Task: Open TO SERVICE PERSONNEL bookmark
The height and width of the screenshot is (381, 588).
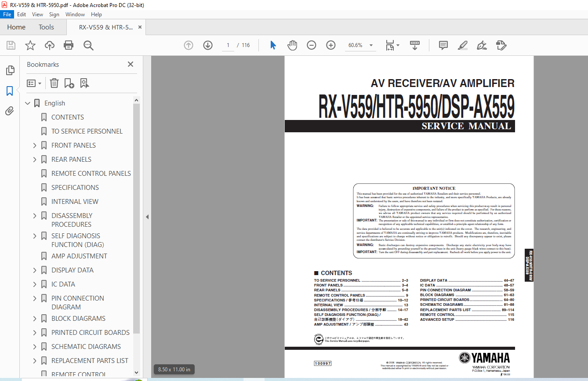Action: [x=87, y=131]
